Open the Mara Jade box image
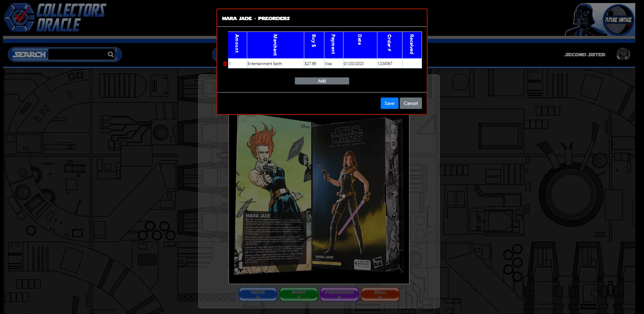The width and height of the screenshot is (644, 314). coord(319,199)
